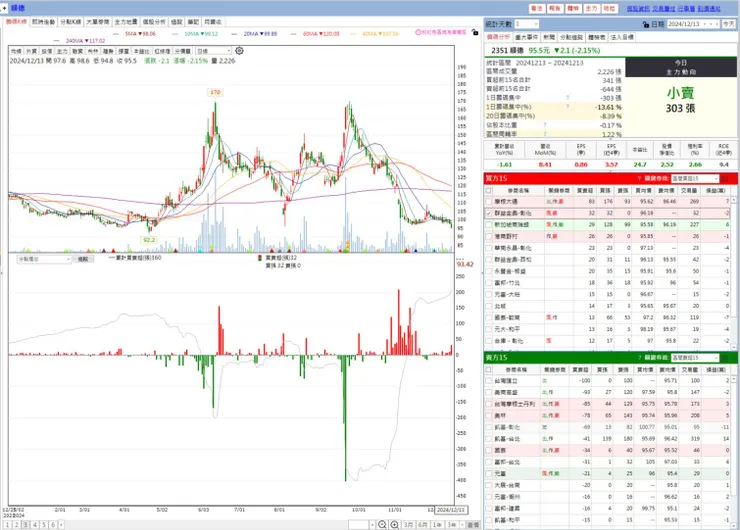Open help icon next to 1日籌碼集中
Viewport: 740px width, 530px height.
coord(568,98)
